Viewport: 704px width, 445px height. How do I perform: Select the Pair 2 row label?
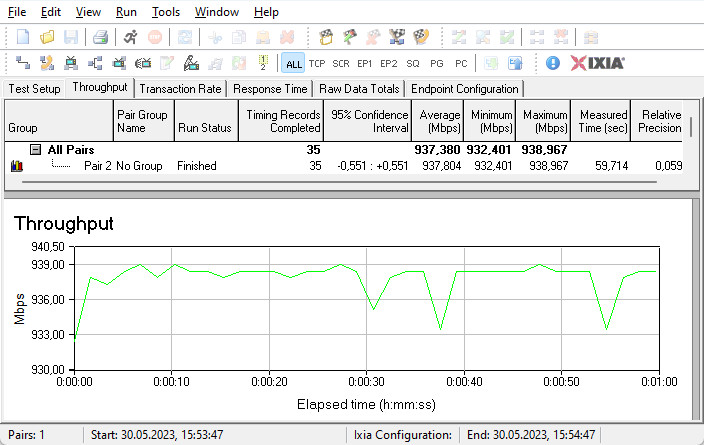(97, 166)
